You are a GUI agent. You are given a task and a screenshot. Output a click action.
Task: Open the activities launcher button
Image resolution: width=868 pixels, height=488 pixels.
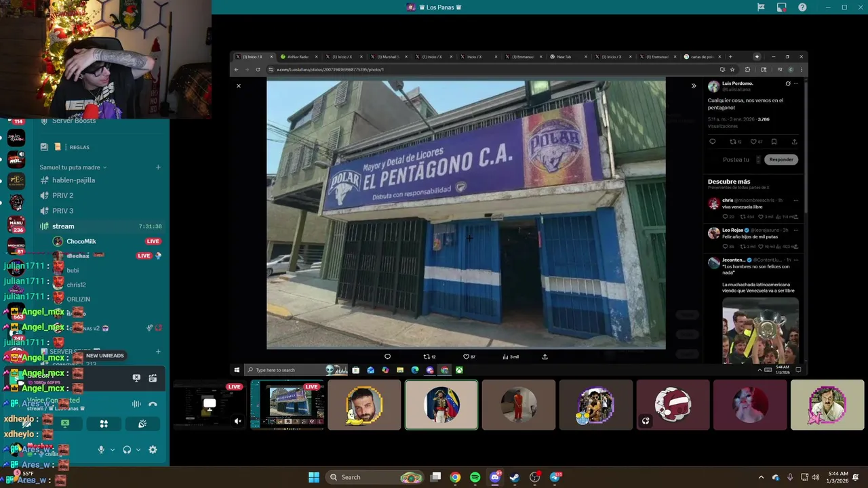[104, 424]
